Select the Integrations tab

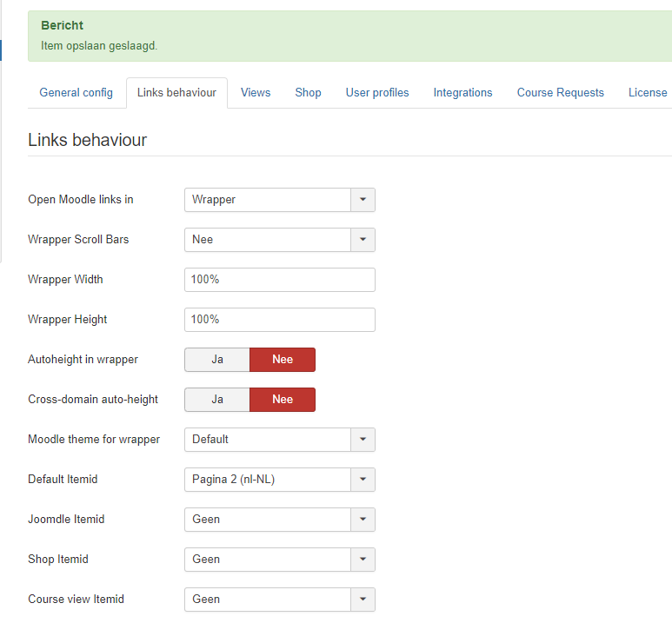click(x=462, y=93)
